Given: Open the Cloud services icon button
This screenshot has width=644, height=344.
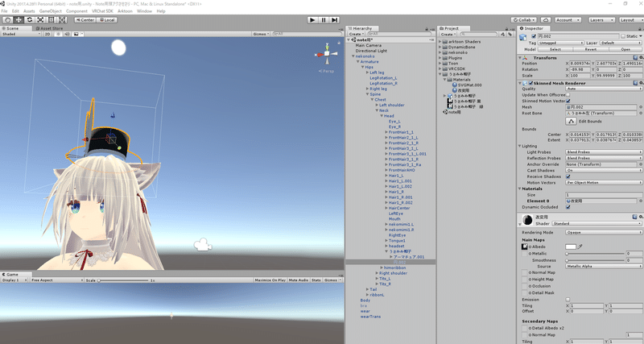Looking at the screenshot, I should tap(546, 19).
